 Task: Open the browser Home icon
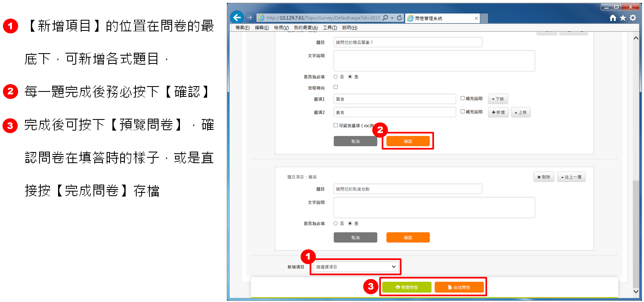[x=613, y=18]
